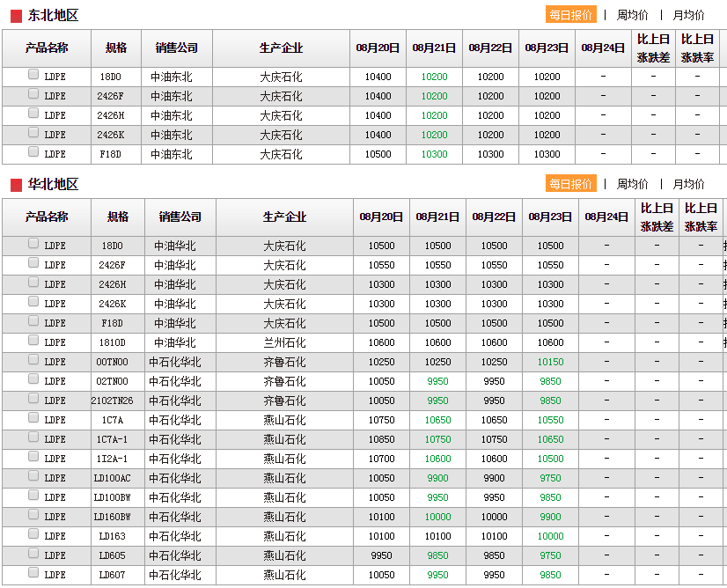727x588 pixels.
Task: Open 每日报价 tab in 华北地区 section
Action: pos(570,184)
